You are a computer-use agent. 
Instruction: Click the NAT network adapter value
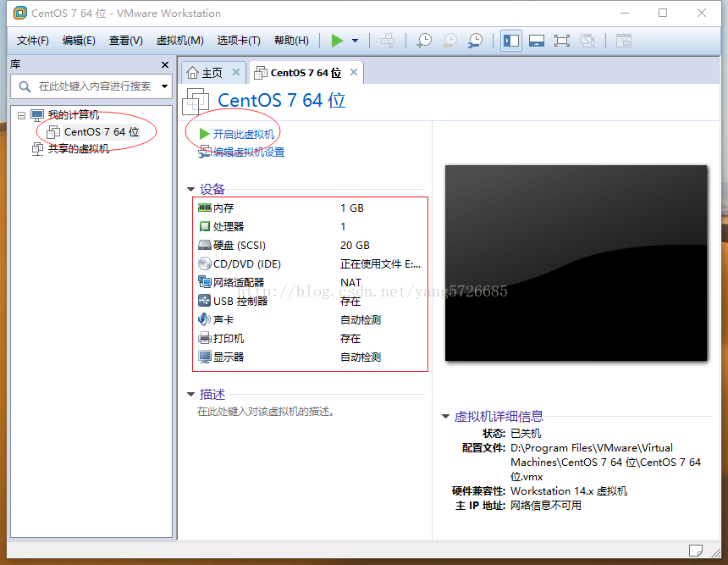pyautogui.click(x=350, y=283)
